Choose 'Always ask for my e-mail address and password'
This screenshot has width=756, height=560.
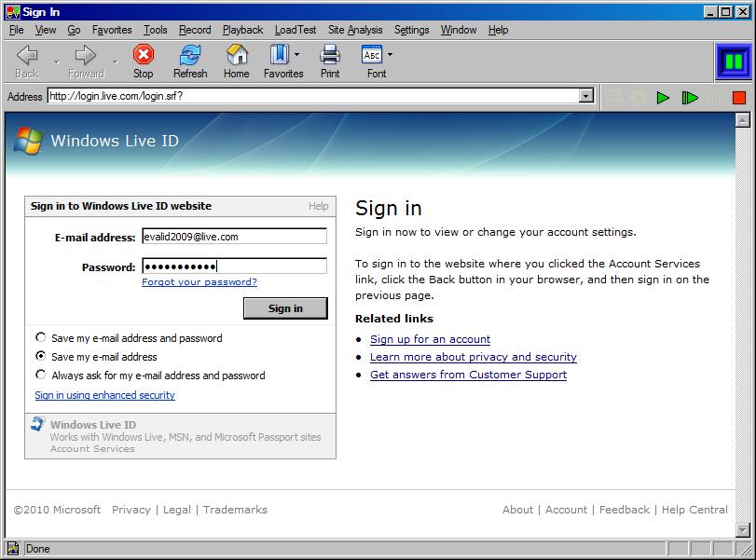coord(40,375)
